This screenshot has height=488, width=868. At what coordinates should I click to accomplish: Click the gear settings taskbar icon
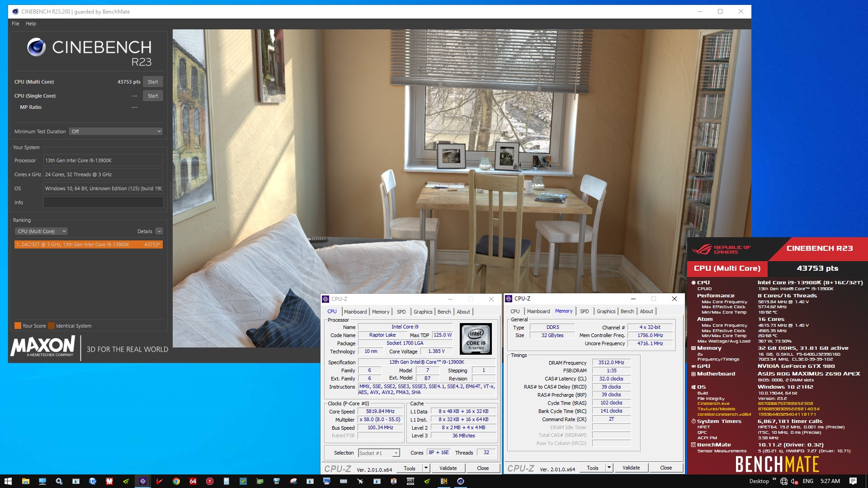point(59,481)
